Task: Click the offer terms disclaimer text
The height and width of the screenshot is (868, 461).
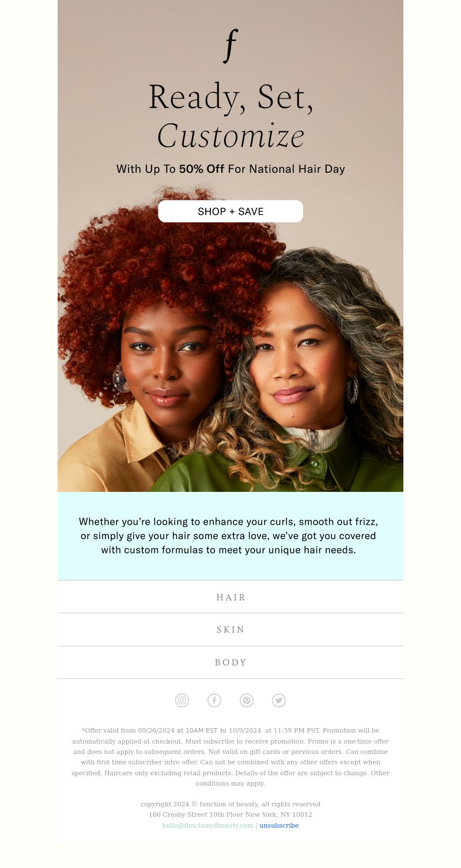Action: tap(231, 757)
